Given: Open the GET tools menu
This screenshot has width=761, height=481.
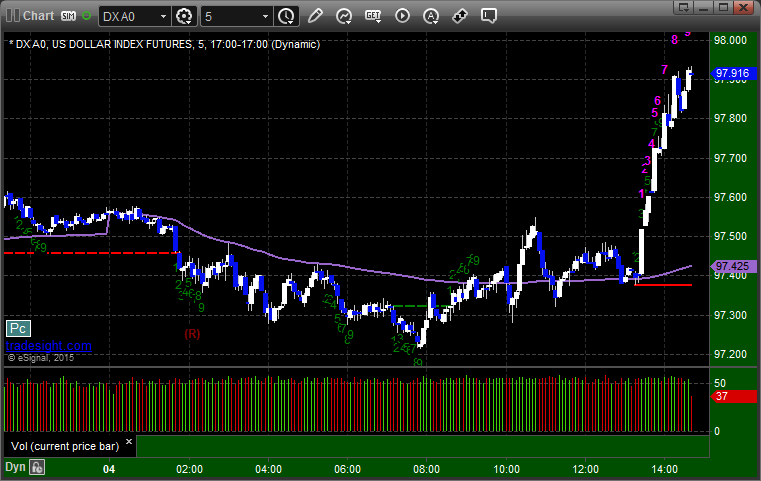Looking at the screenshot, I should coord(373,17).
